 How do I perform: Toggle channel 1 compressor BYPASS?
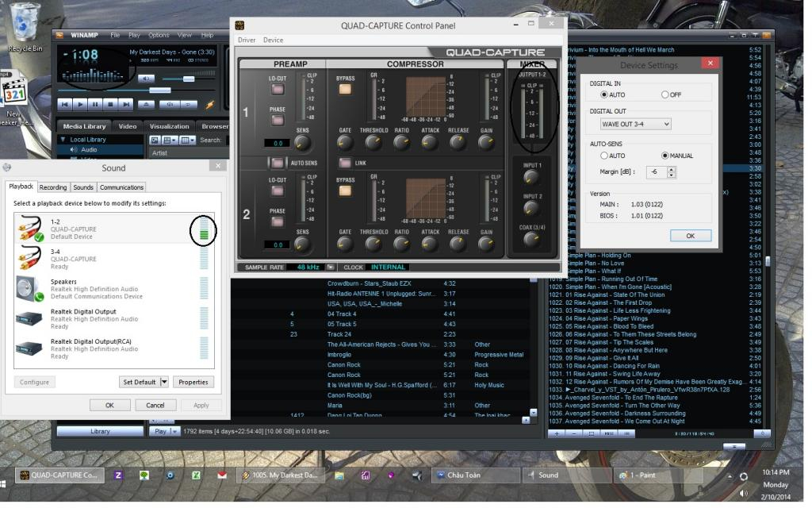[x=345, y=89]
